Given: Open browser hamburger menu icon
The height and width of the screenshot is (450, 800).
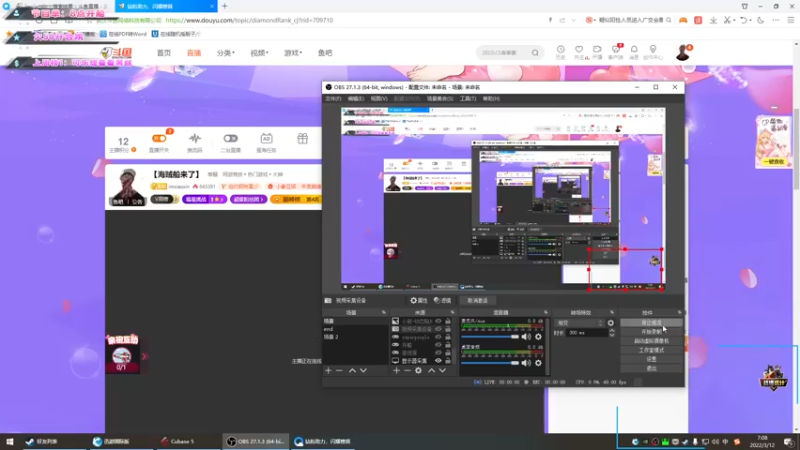Looking at the screenshot, I should tap(791, 20).
